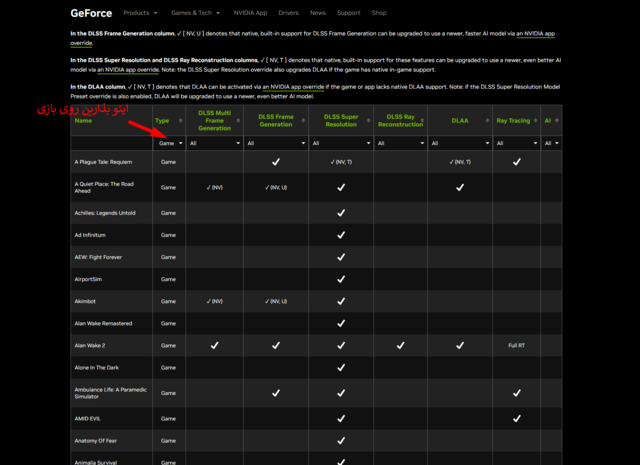The height and width of the screenshot is (465, 640).
Task: Expand filter dropdown under DLSS Super Resolution
Action: click(x=341, y=143)
